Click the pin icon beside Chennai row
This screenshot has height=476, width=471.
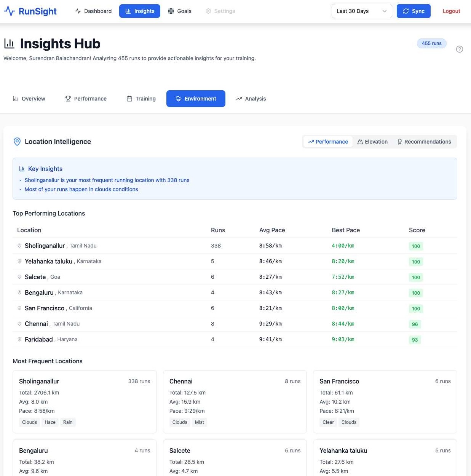coord(19,324)
